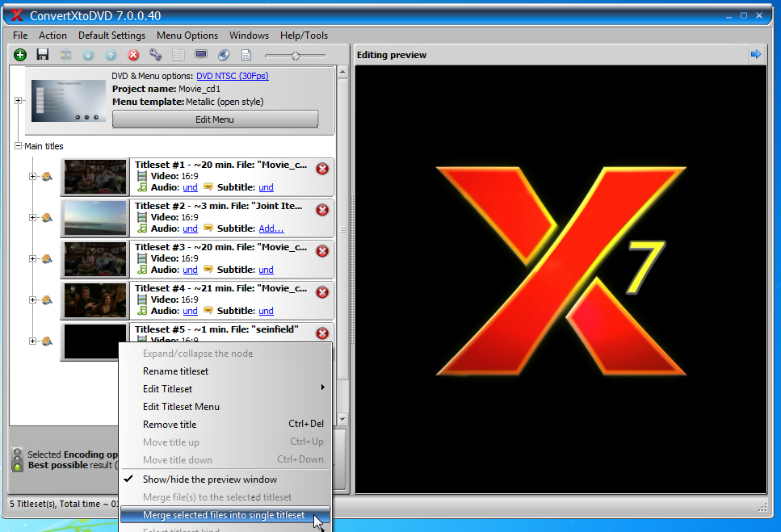Image resolution: width=781 pixels, height=532 pixels.
Task: Click the music note Audio icon in Titleset #2
Action: pos(142,228)
